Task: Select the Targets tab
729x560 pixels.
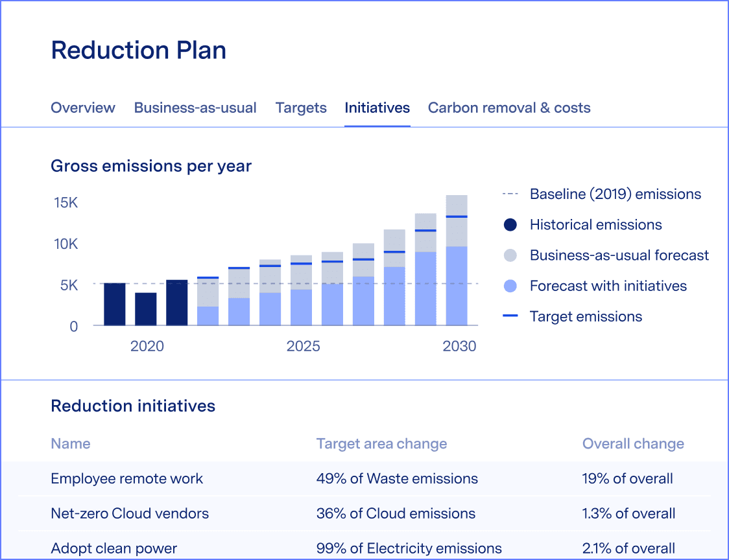Action: (301, 108)
